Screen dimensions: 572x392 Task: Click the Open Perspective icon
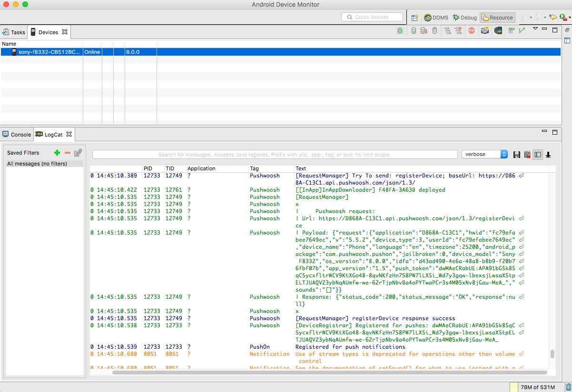(414, 18)
